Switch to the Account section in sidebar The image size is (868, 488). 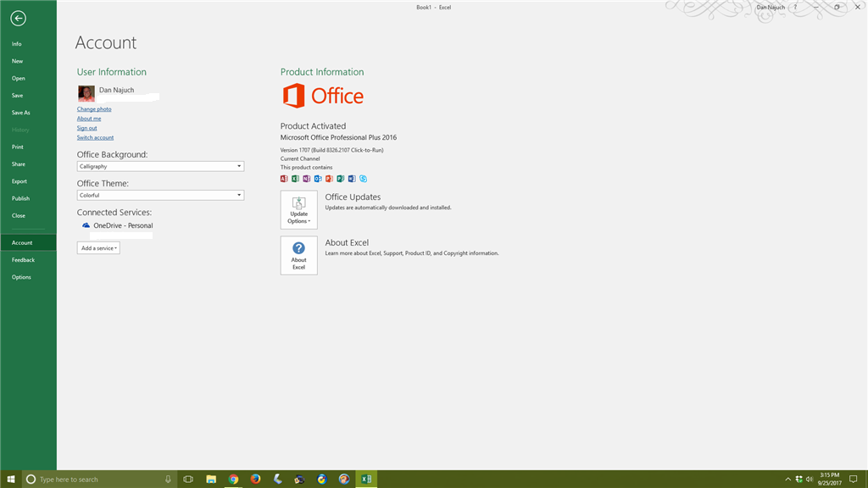[21, 241]
